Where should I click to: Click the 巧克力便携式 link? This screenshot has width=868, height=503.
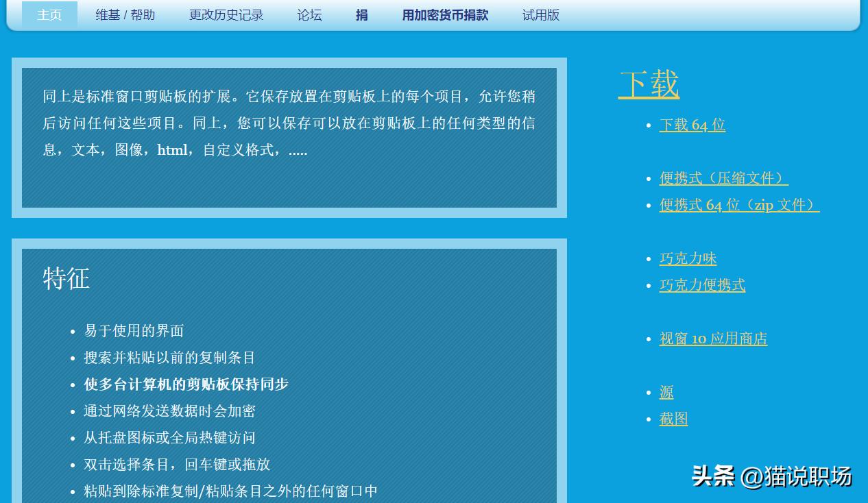[x=702, y=285]
